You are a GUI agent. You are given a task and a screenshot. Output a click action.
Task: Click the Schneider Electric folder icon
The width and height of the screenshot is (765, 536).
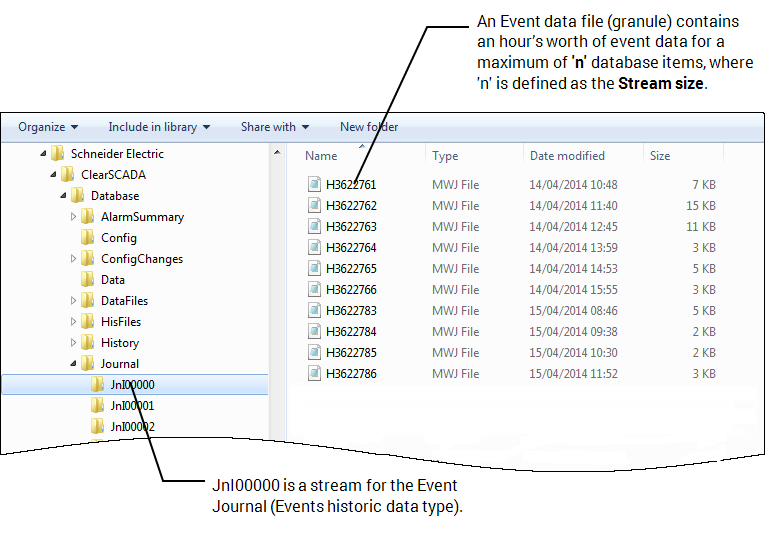tap(58, 154)
